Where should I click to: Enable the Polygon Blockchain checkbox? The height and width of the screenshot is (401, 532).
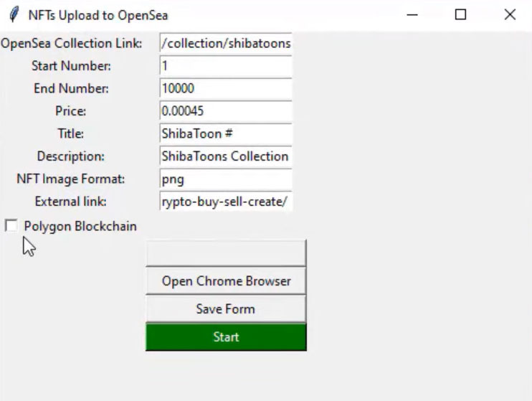tap(11, 226)
